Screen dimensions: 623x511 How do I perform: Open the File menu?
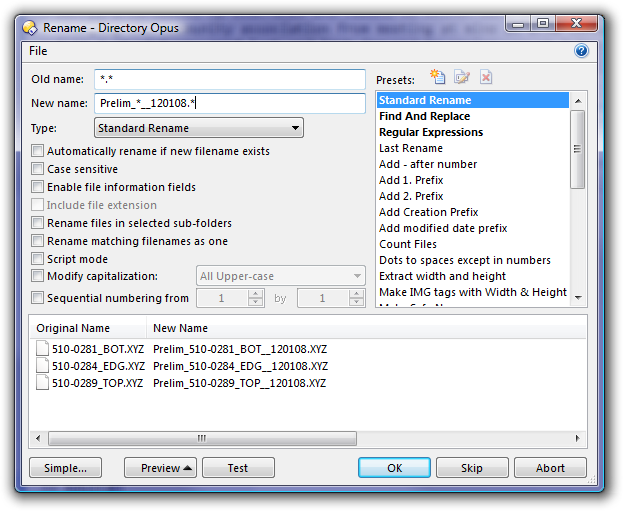pos(38,51)
